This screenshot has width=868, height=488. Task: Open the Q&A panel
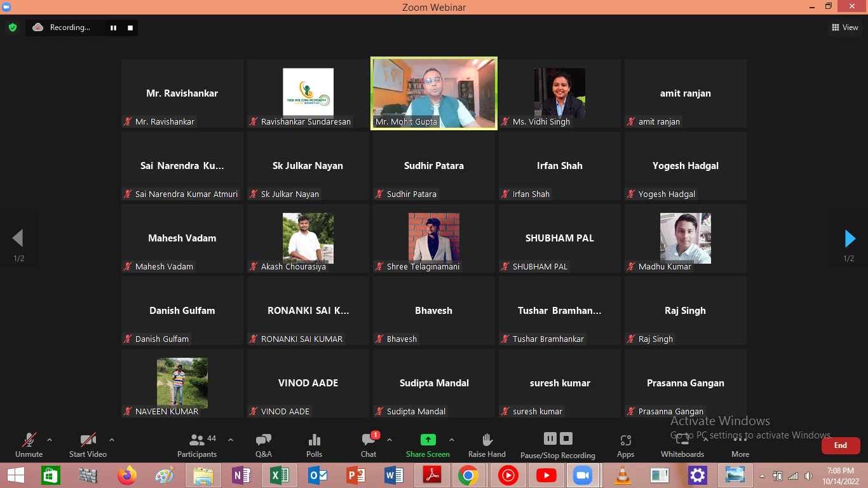[263, 445]
